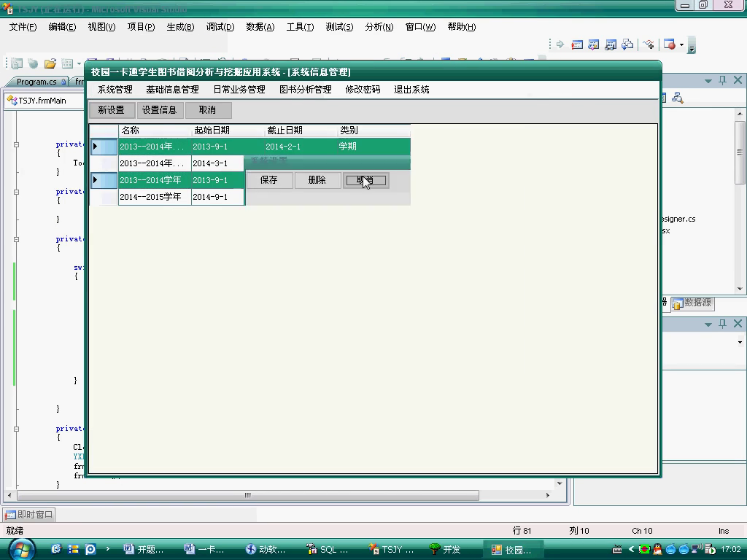Open the properties panel combo dropdown arrow
The height and width of the screenshot is (560, 747).
coord(740,342)
